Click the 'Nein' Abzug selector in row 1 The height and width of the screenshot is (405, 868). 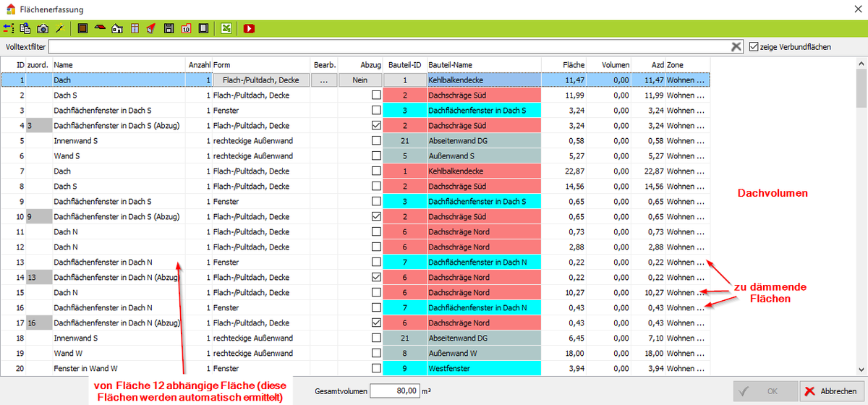tap(361, 80)
